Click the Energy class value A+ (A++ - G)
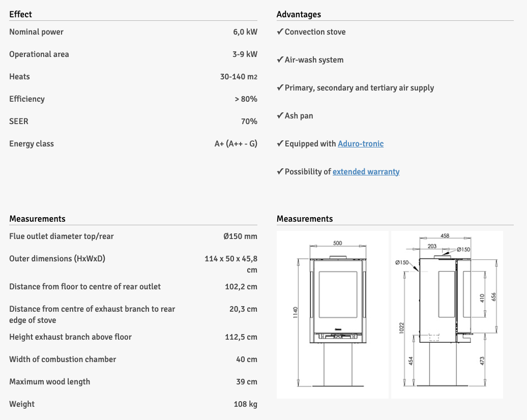This screenshot has width=527, height=420. (236, 144)
